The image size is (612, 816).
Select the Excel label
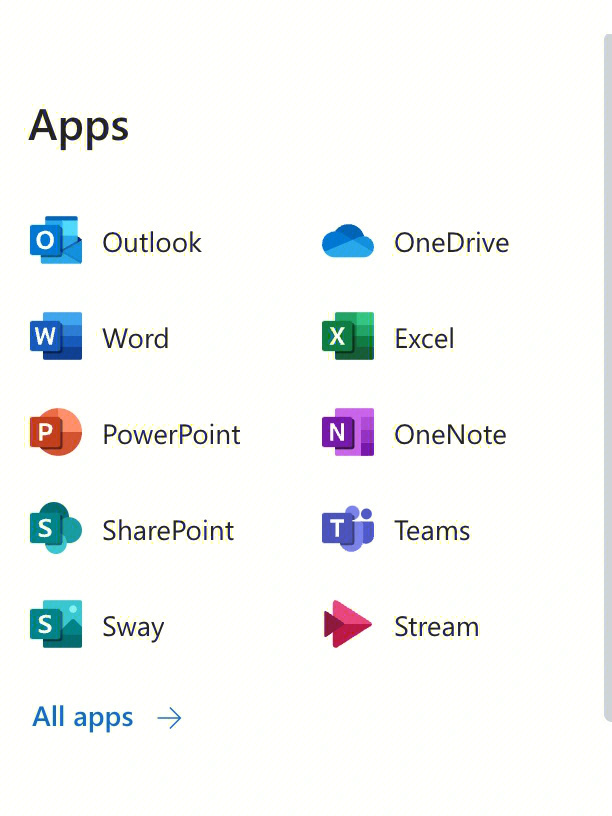pyautogui.click(x=425, y=339)
